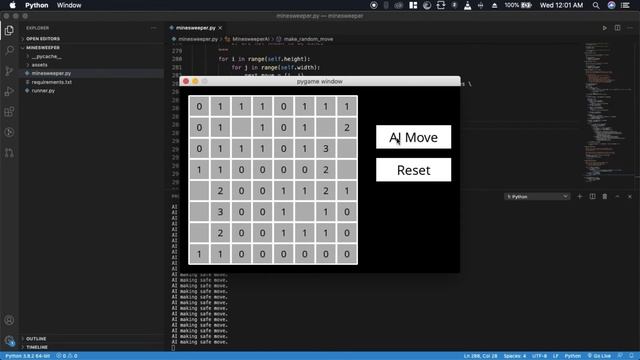
Task: Open the Apple menu
Action: pyautogui.click(x=12, y=5)
